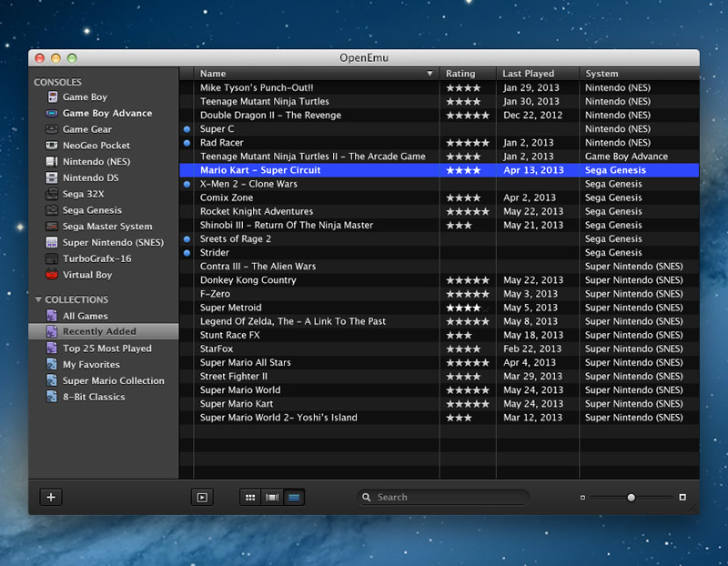Select Legend Of Zelda – A Link To The Past
Screen dimensions: 728x566
click(293, 321)
